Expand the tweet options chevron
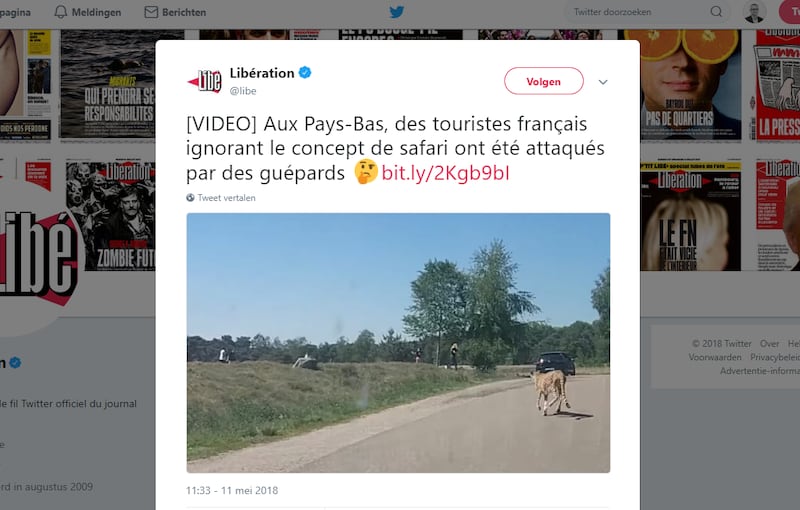The image size is (800, 510). tap(603, 82)
